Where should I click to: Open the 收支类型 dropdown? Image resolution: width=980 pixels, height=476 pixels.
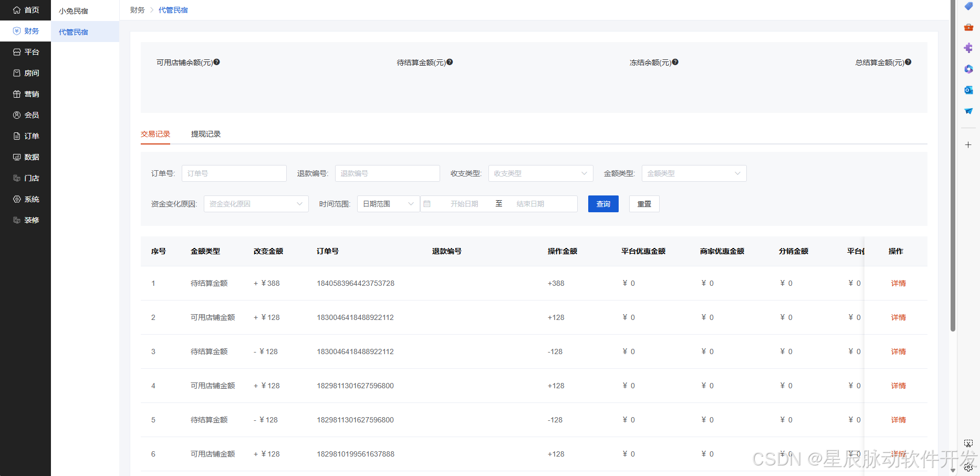point(541,173)
